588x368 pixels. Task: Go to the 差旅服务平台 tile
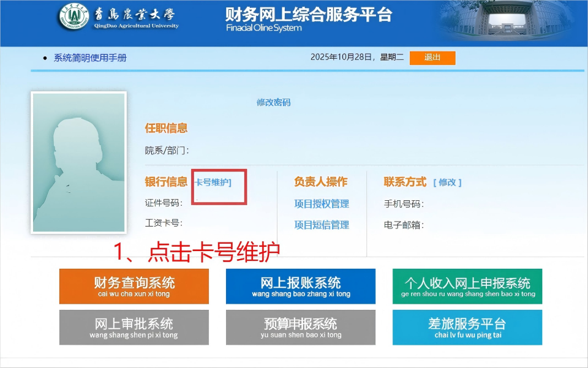pos(467,327)
